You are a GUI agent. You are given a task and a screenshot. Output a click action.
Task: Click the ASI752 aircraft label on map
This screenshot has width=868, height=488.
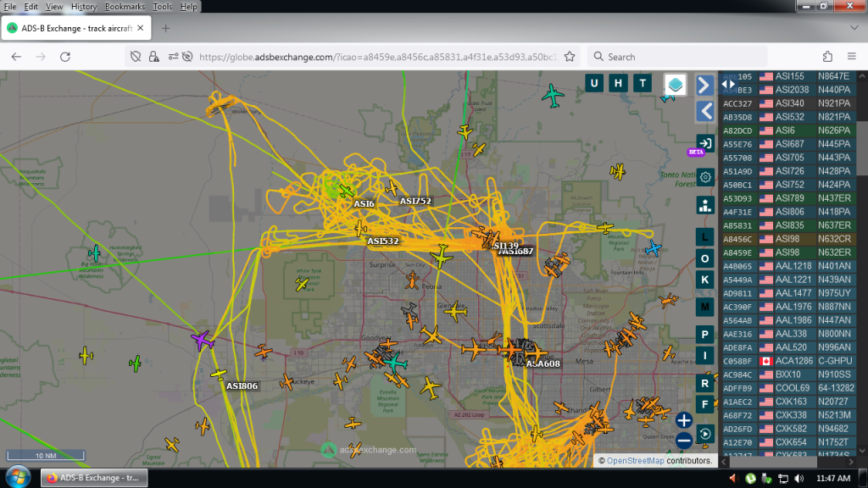click(415, 201)
